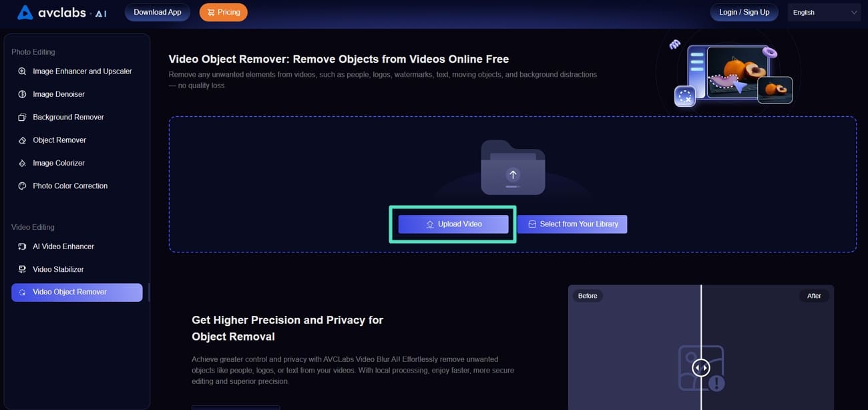This screenshot has width=868, height=410.
Task: Click the Image Enhancer and Upscaler magnifier icon
Action: coord(22,71)
